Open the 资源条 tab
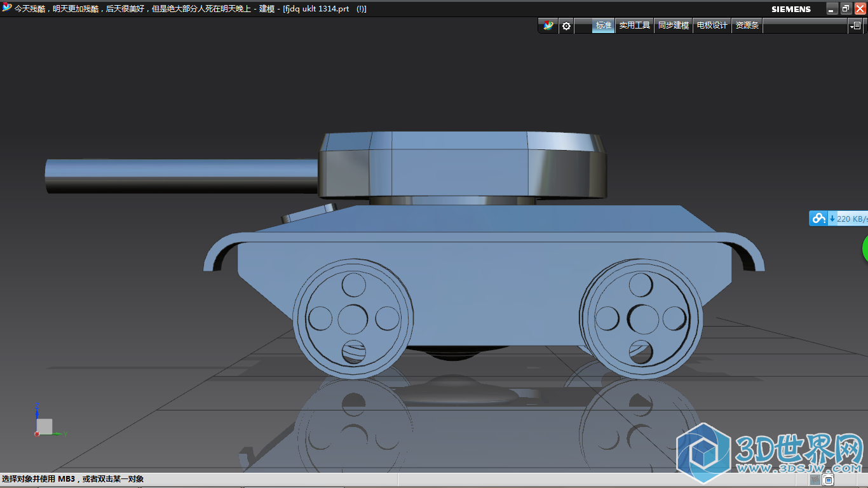This screenshot has height=488, width=868. click(747, 25)
